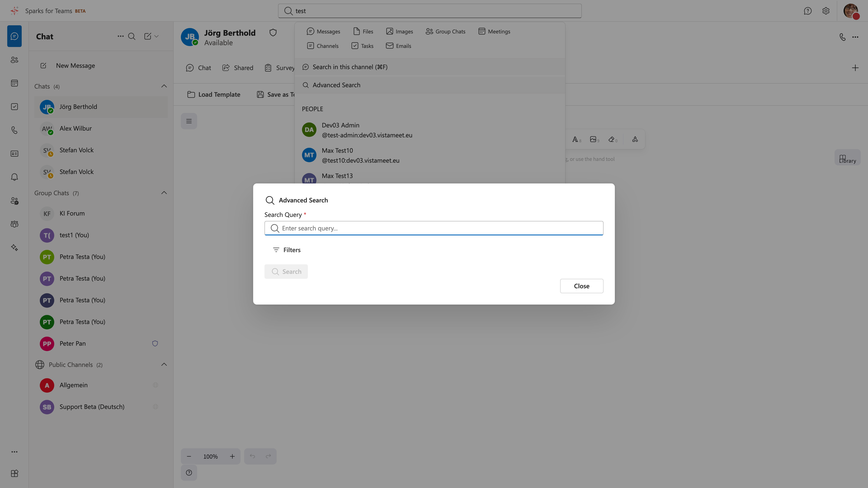
Task: Collapse the Group Chats section chevron
Action: pos(164,193)
